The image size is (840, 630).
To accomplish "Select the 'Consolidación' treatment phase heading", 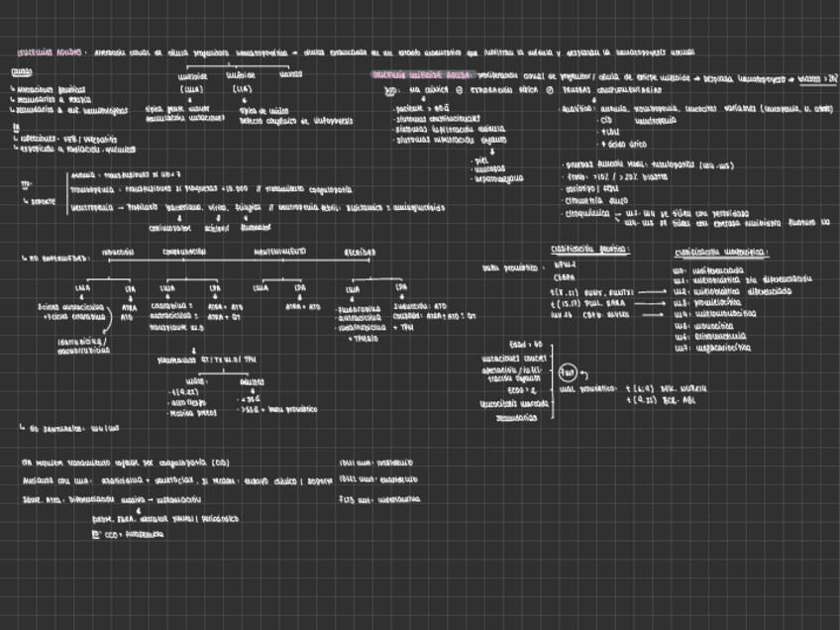I will 184,253.
